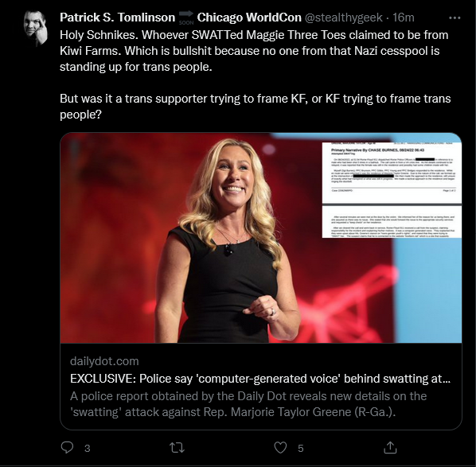Click the SOON arrow emoji in name
Viewport: 476px width, 467px height.
tap(186, 18)
